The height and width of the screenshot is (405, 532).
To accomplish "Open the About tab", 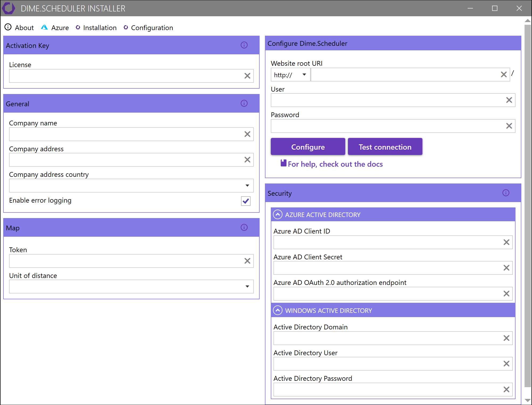I will click(x=19, y=27).
